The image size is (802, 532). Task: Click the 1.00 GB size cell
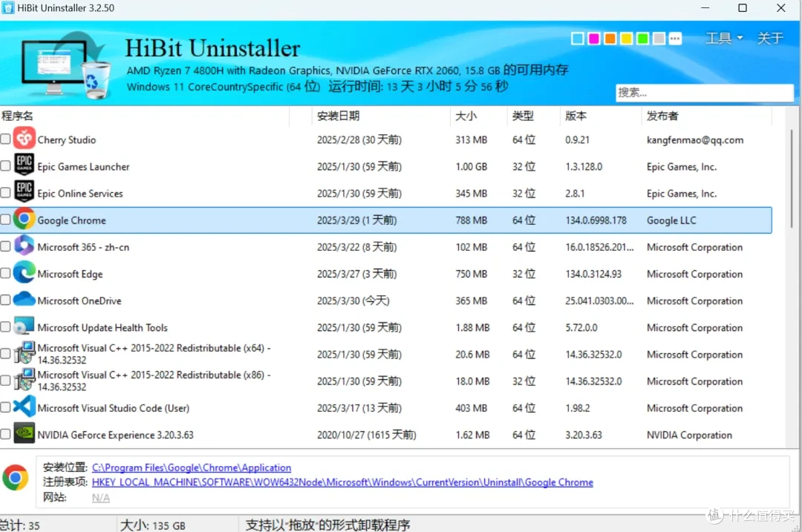tap(471, 167)
